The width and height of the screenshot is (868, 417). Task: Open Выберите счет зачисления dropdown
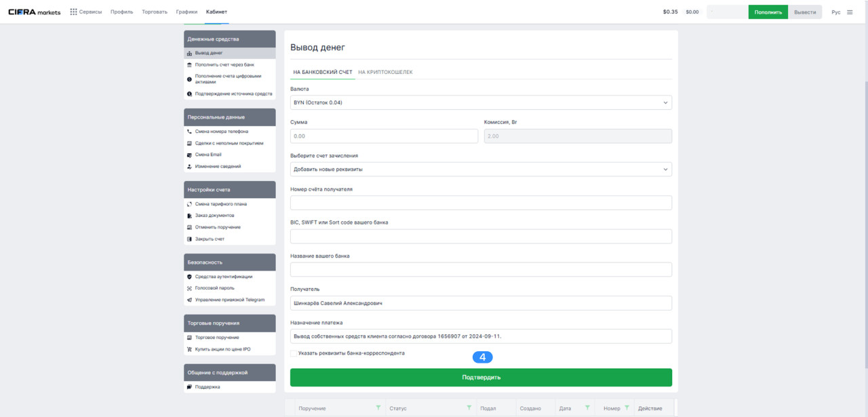tap(481, 169)
